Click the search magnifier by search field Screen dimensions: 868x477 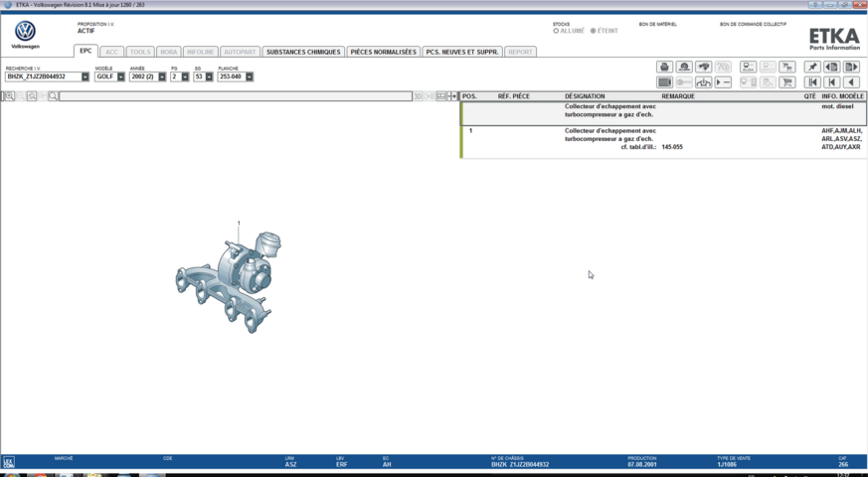53,96
